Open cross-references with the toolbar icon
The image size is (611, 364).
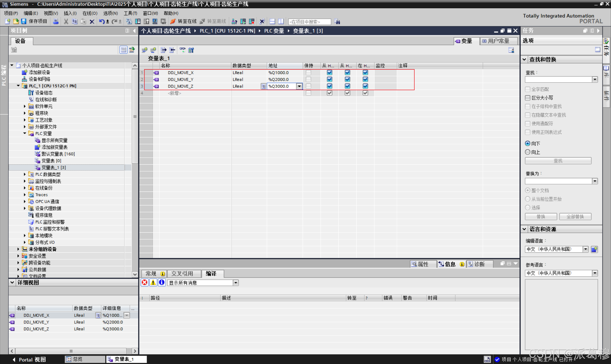point(234,21)
